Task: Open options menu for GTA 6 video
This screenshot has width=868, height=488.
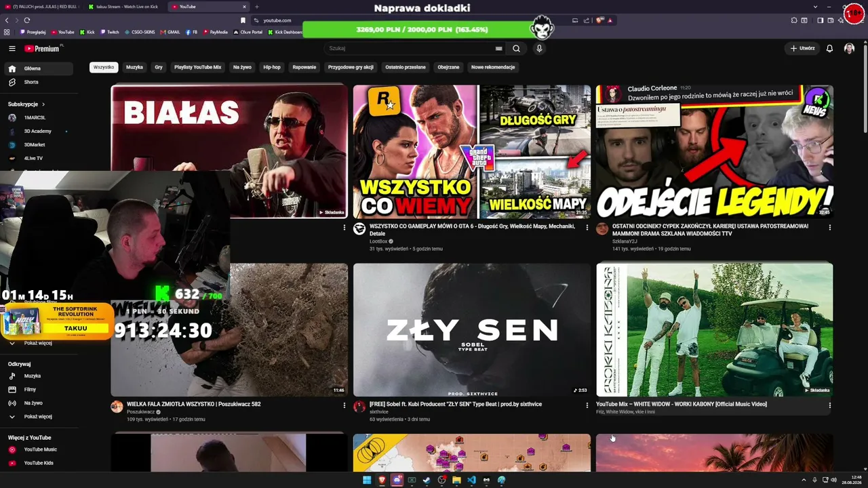Action: click(587, 227)
